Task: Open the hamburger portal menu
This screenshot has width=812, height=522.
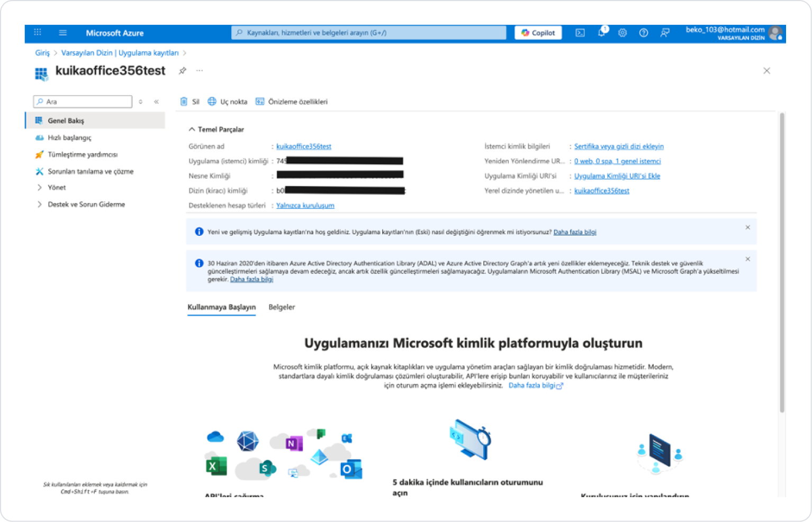Action: 63,33
